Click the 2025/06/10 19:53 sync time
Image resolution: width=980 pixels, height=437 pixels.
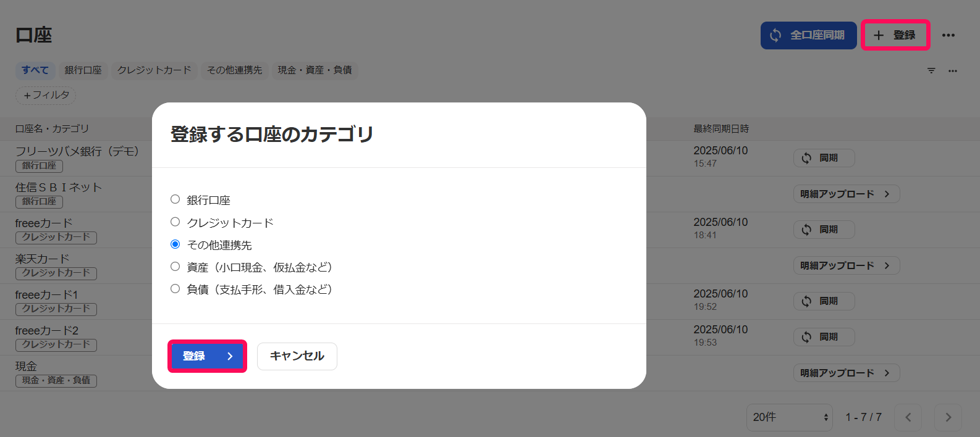pos(720,336)
